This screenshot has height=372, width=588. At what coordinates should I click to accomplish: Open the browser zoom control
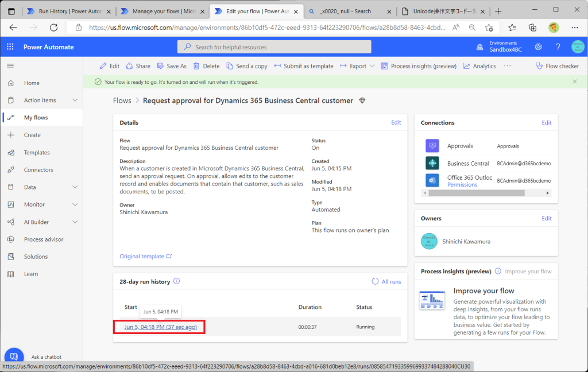(x=472, y=28)
